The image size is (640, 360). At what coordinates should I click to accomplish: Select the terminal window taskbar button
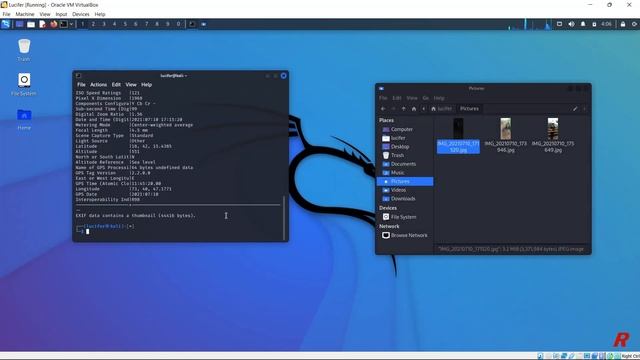coord(192,24)
